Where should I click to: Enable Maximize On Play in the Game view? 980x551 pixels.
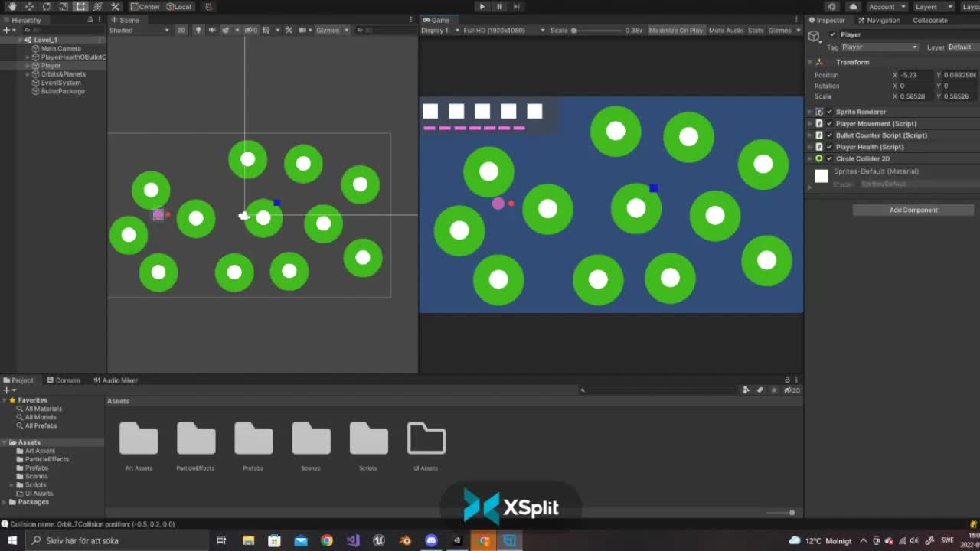678,31
